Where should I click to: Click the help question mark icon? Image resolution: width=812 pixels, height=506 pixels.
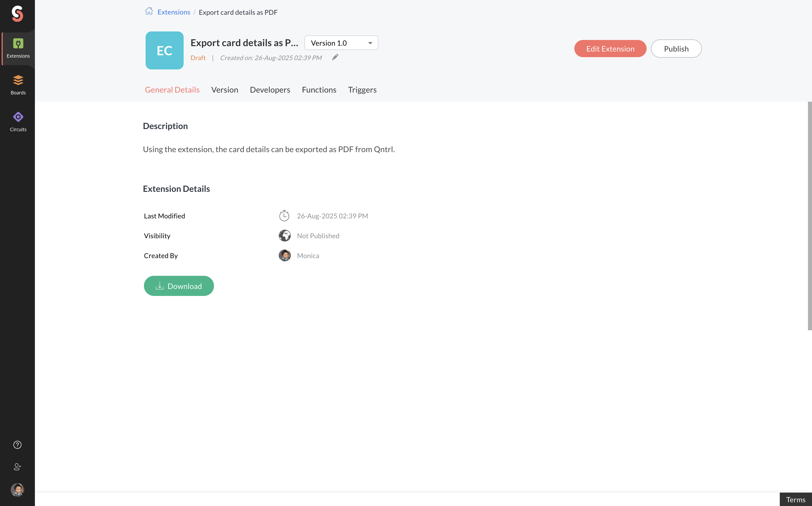coord(17,445)
